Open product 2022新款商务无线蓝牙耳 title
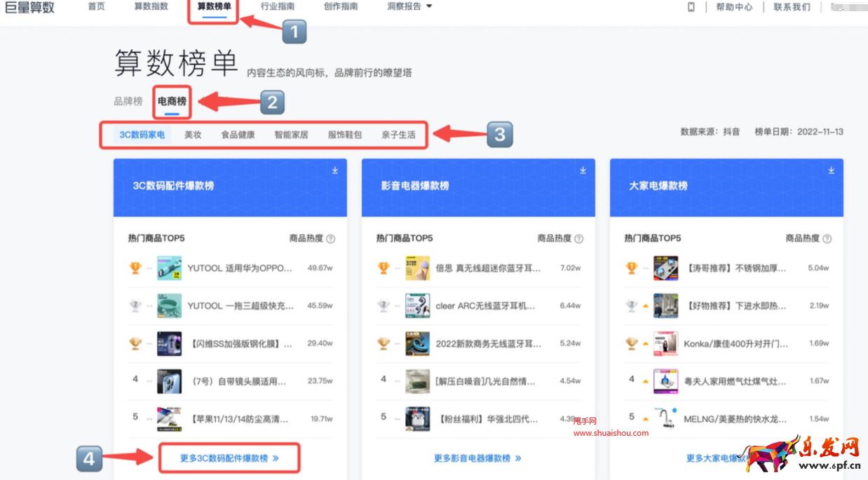868x480 pixels. point(489,344)
